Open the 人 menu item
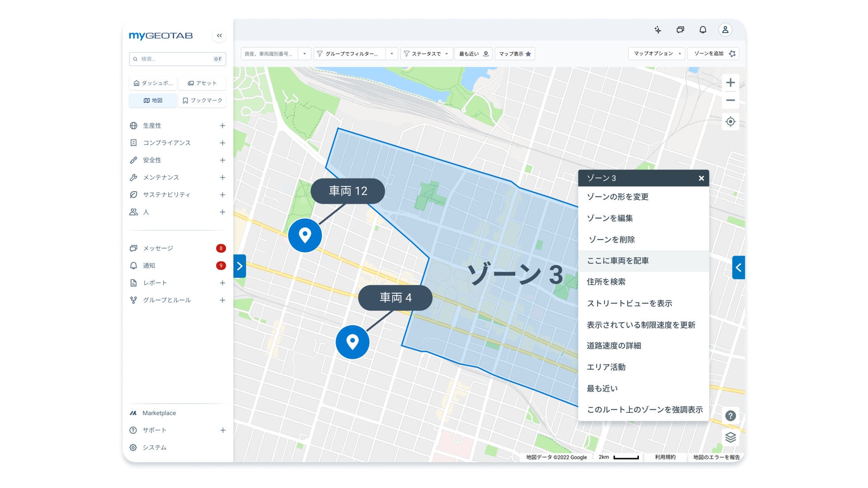Image resolution: width=868 pixels, height=488 pixels. tap(146, 212)
